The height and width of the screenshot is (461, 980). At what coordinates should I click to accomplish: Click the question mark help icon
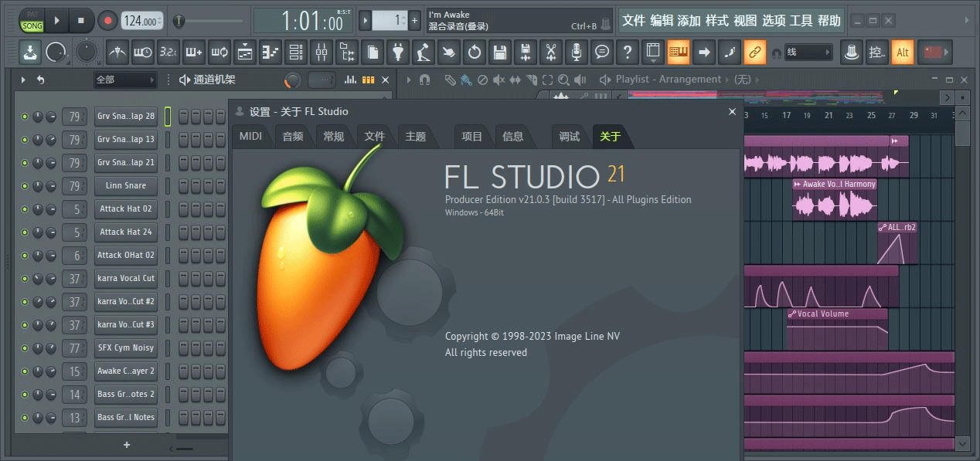(x=628, y=53)
